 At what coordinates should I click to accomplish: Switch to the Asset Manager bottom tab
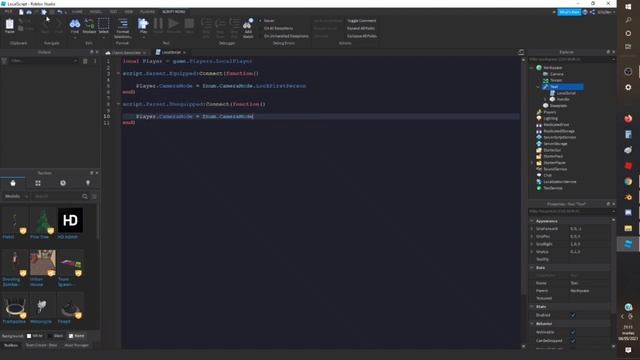point(76,345)
